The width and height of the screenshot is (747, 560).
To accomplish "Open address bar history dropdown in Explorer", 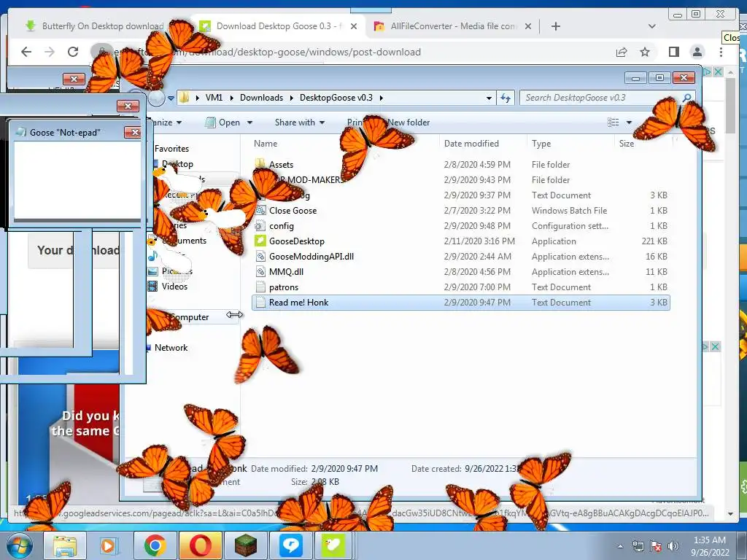I will pos(489,98).
